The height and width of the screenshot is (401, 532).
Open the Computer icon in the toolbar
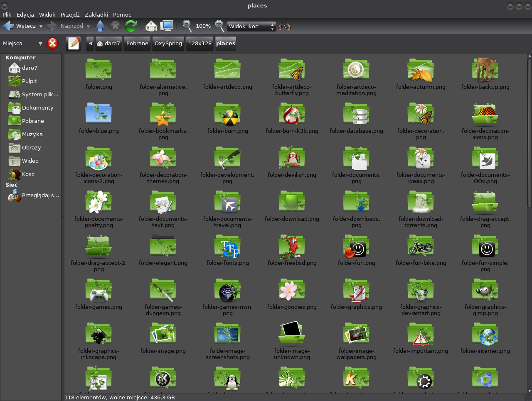[167, 26]
